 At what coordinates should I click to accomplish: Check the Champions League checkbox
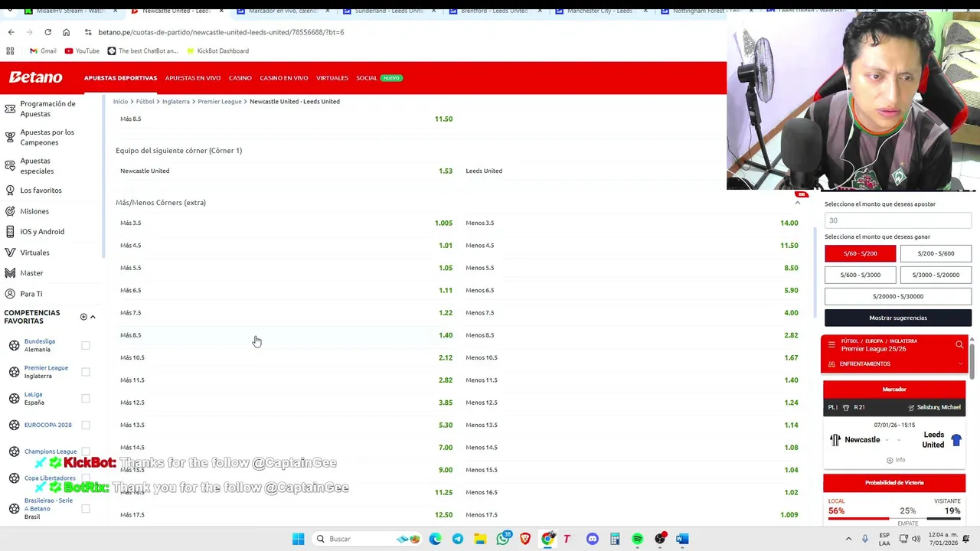click(x=86, y=452)
